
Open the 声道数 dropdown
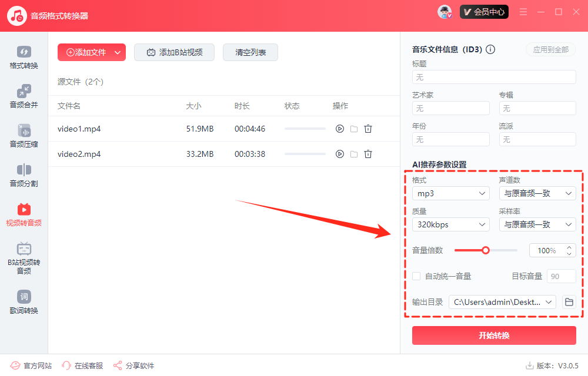pyautogui.click(x=537, y=193)
